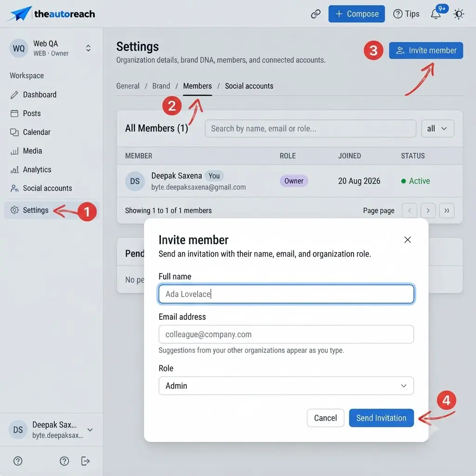This screenshot has height=476, width=476.
Task: Go to the previous members page
Action: pos(410,211)
